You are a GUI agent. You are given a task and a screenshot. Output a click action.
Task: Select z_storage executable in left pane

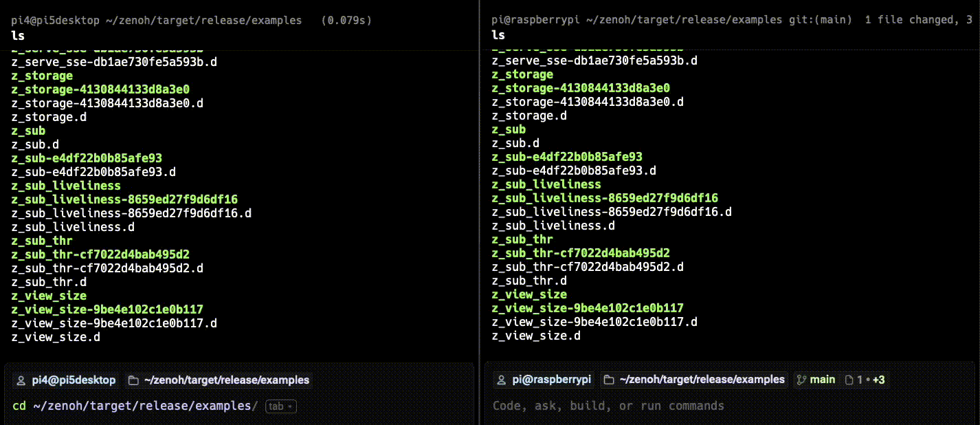pyautogui.click(x=42, y=76)
